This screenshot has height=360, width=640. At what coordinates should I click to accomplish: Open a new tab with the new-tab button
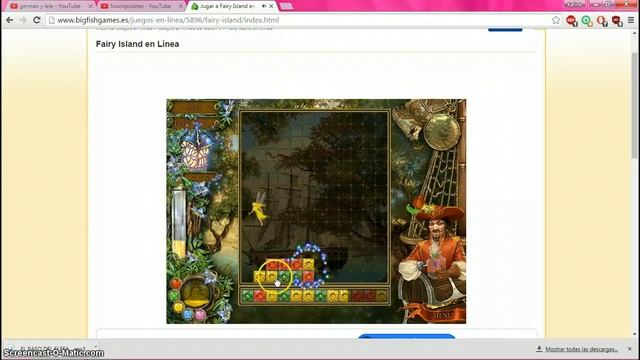(286, 6)
